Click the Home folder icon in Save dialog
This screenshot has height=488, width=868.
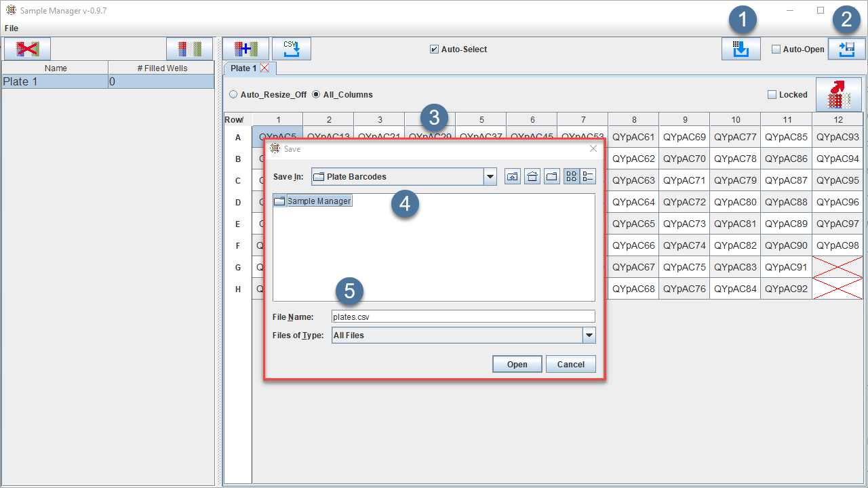(x=532, y=177)
